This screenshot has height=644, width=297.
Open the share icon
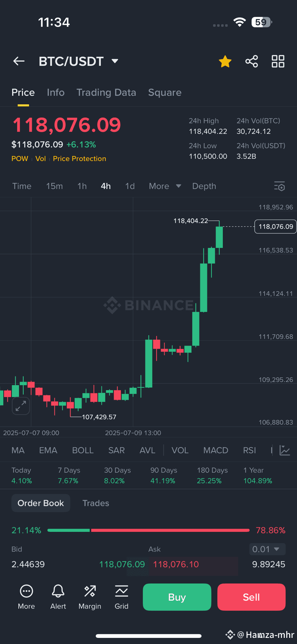click(251, 61)
